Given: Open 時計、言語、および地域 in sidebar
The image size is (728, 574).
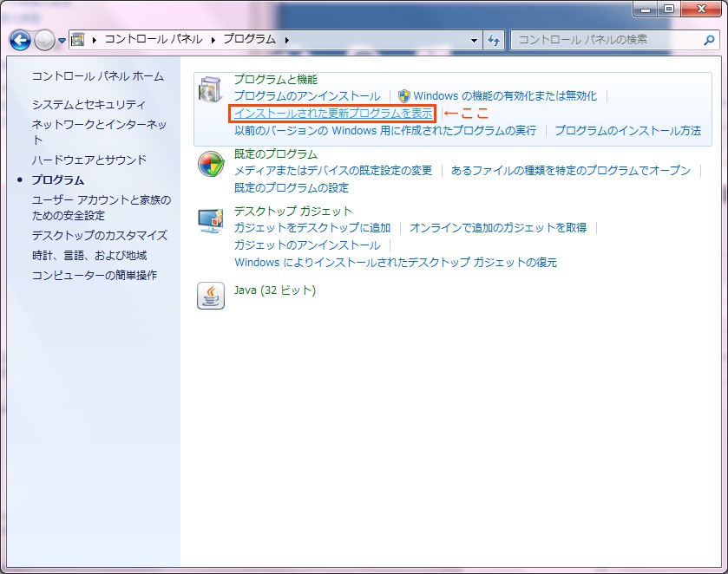Looking at the screenshot, I should (x=89, y=255).
